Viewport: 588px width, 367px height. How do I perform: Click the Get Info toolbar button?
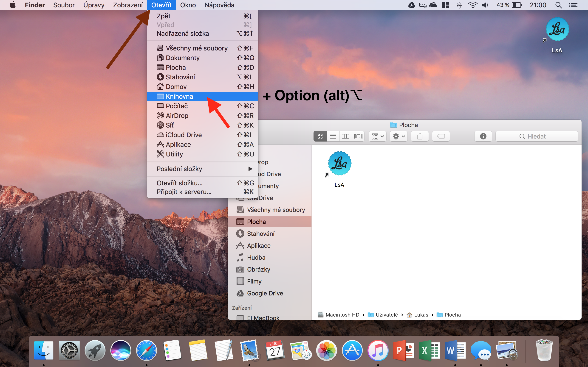[483, 136]
